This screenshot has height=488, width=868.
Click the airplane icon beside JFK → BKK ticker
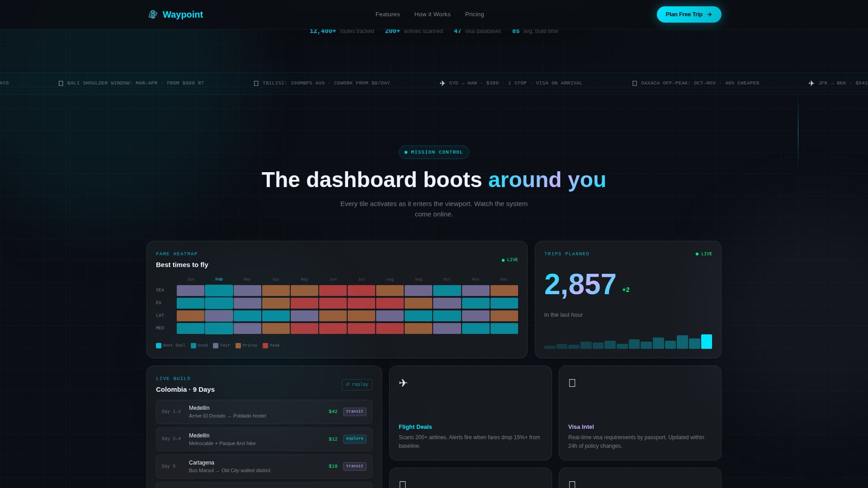(x=811, y=83)
